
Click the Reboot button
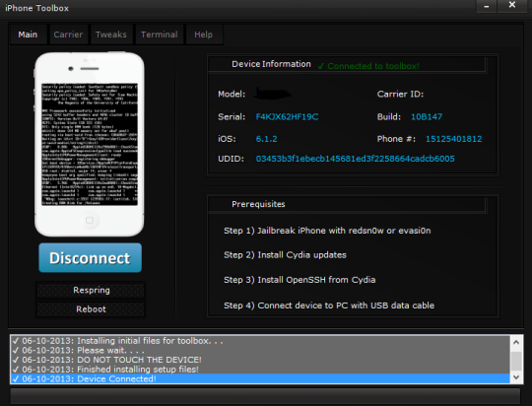tap(92, 309)
